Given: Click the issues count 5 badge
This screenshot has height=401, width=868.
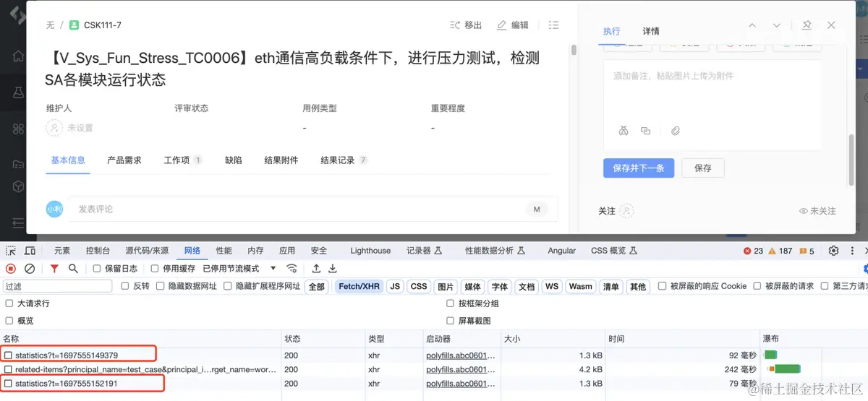Looking at the screenshot, I should point(806,251).
